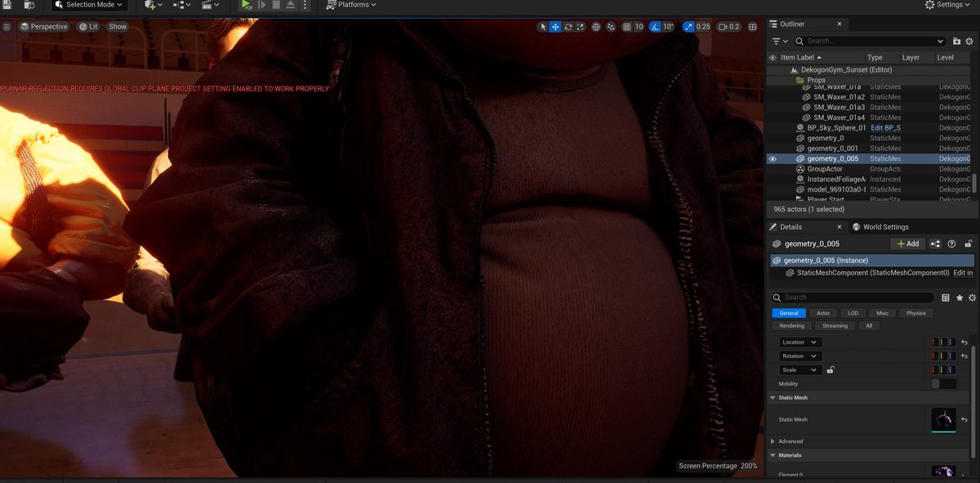
Task: Click the viewport layout maximize icon
Action: click(x=752, y=27)
